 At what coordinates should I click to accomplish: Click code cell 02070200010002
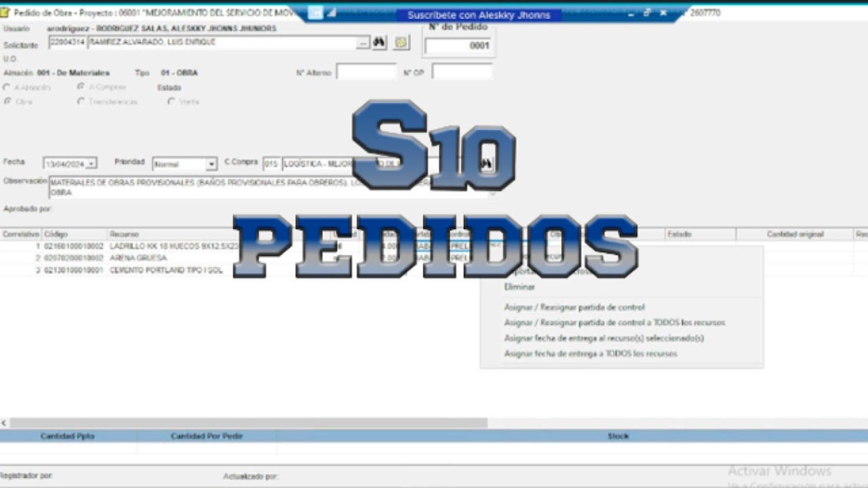click(x=74, y=258)
